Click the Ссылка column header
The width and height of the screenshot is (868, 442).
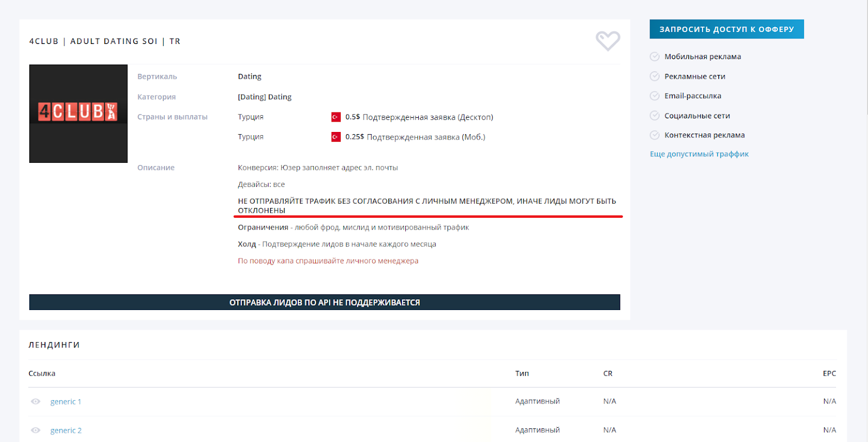[42, 374]
